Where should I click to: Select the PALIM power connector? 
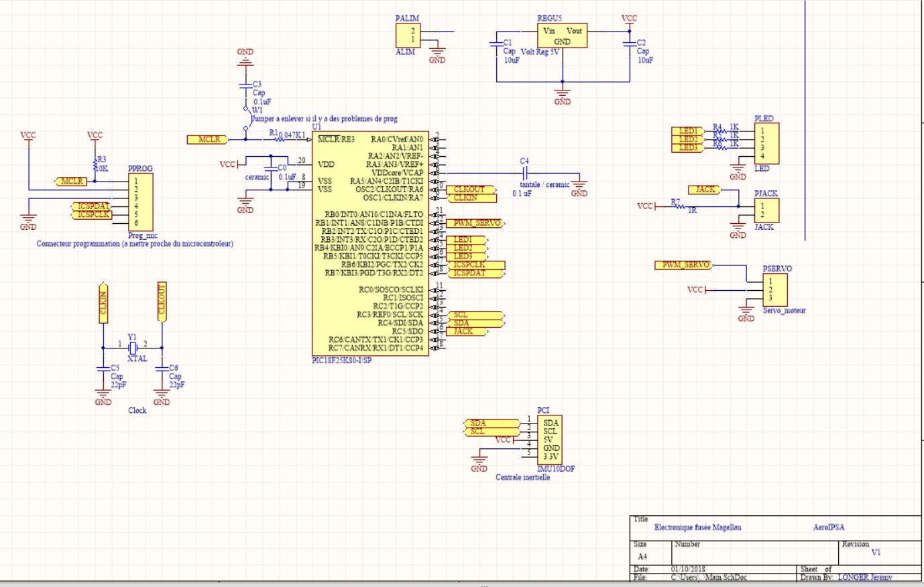tap(408, 36)
